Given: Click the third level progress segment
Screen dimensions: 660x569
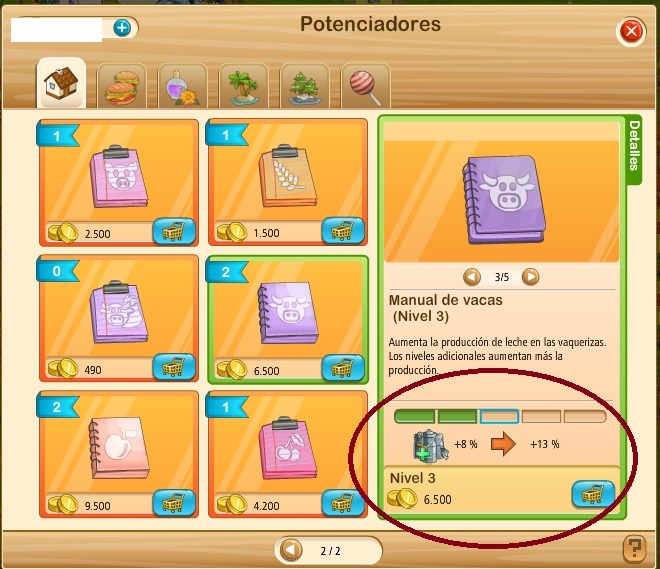Looking at the screenshot, I should tap(500, 417).
